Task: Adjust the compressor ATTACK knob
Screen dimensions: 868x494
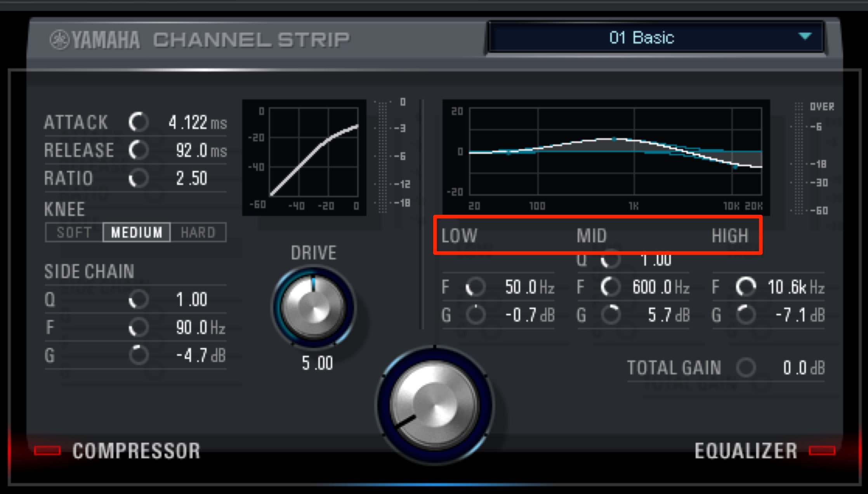Action: [x=139, y=122]
